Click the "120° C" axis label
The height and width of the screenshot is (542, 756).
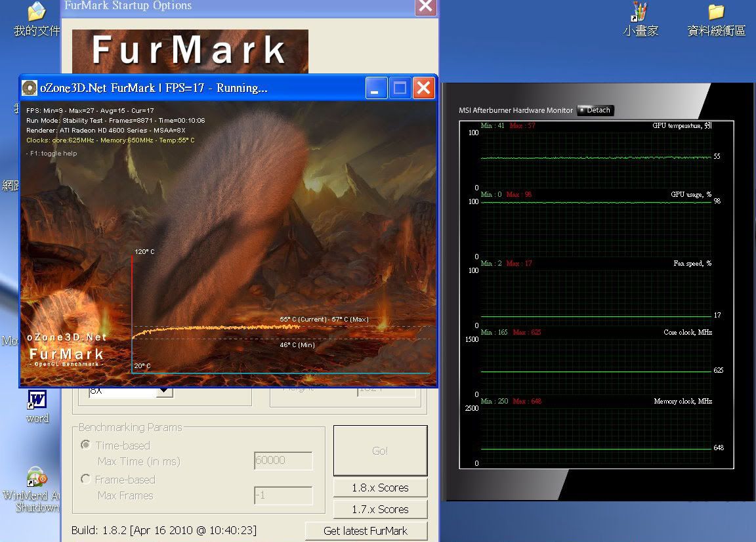pos(144,252)
